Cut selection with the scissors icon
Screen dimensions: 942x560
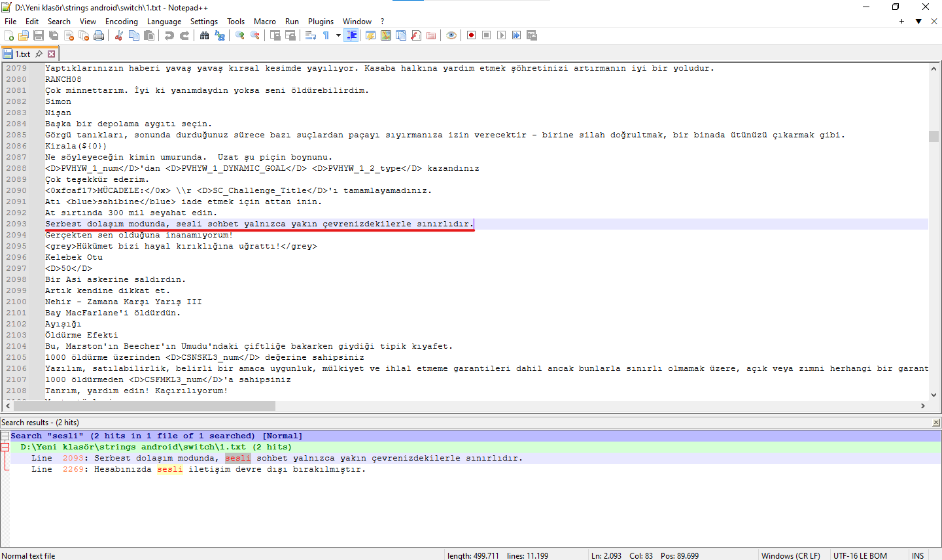[119, 35]
